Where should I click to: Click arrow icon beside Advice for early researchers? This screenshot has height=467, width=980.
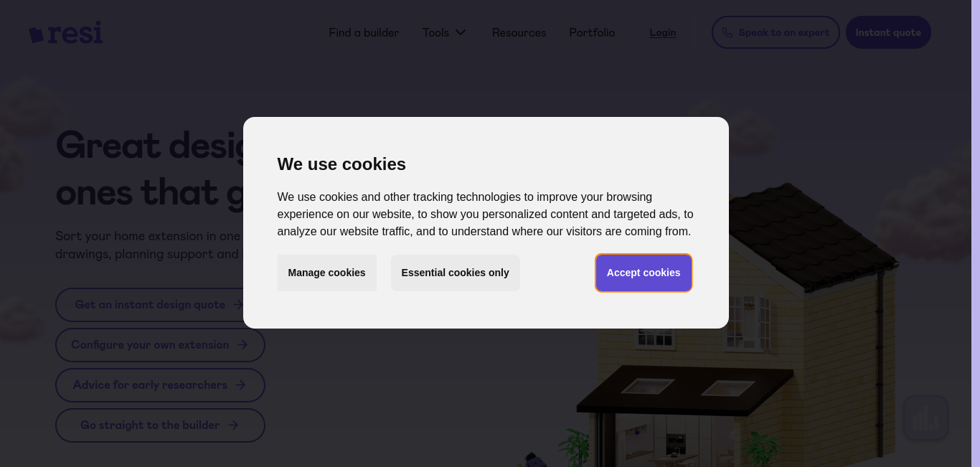point(240,385)
